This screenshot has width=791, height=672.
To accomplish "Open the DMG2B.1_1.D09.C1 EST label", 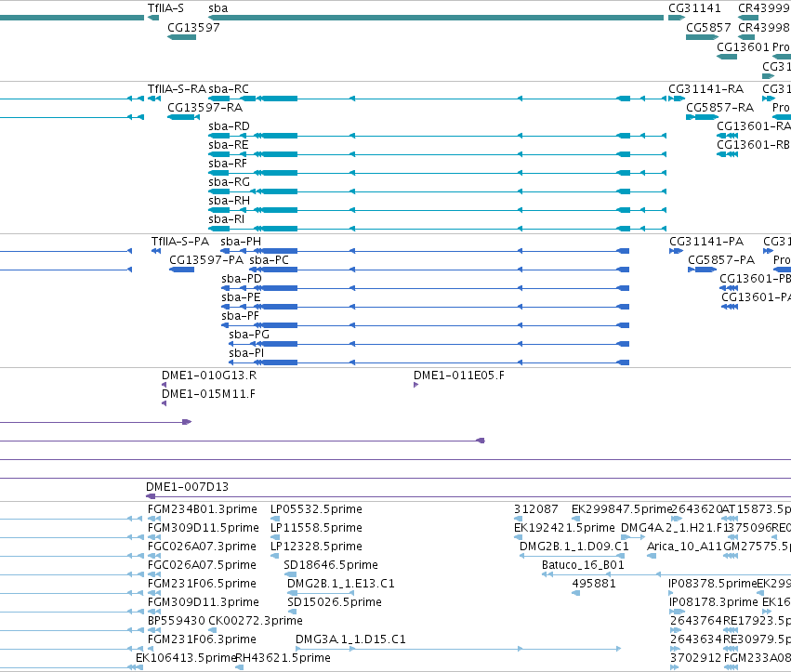I will (574, 547).
